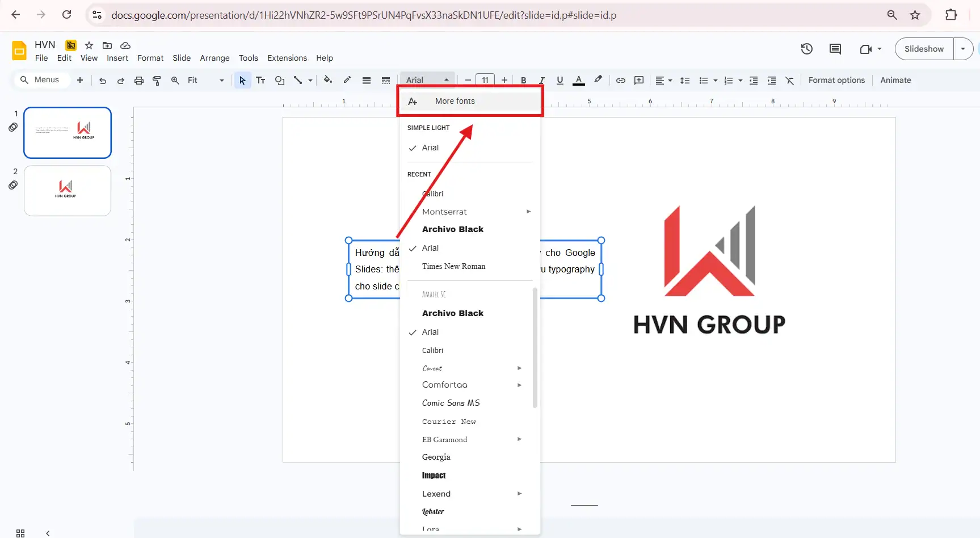Enable underline on selected text
Viewport: 980px width, 538px height.
click(560, 80)
